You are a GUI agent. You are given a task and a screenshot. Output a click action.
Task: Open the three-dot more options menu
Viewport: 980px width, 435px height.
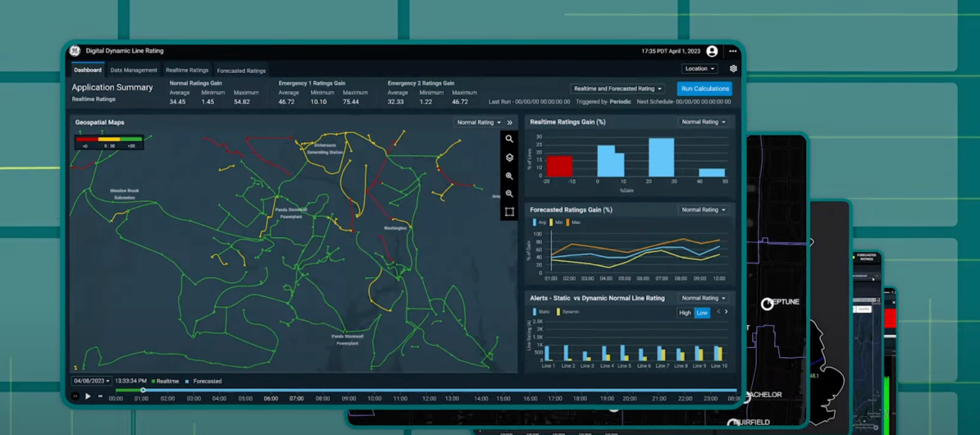[x=732, y=52]
